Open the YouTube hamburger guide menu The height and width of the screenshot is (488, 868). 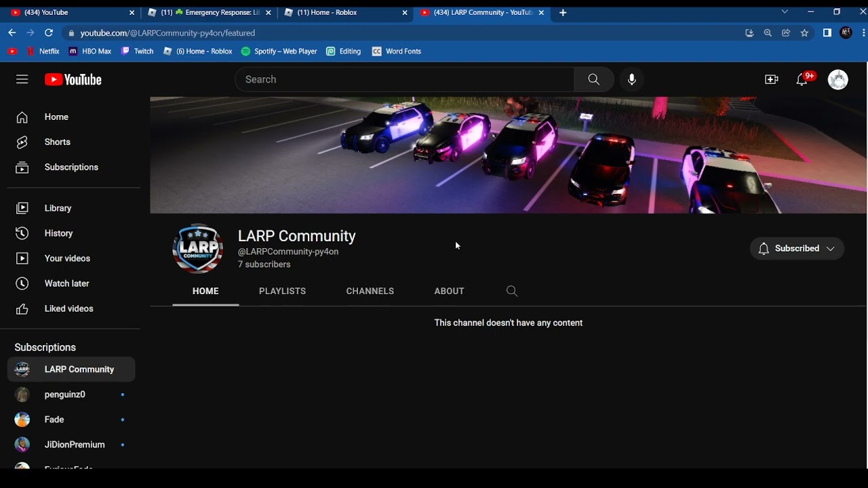pos(22,79)
